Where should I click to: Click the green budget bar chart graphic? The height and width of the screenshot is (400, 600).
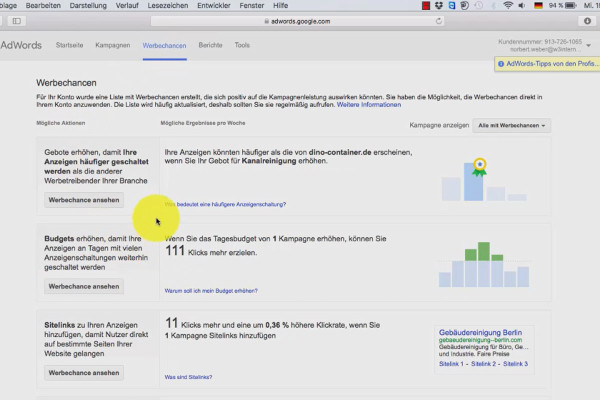point(484,264)
